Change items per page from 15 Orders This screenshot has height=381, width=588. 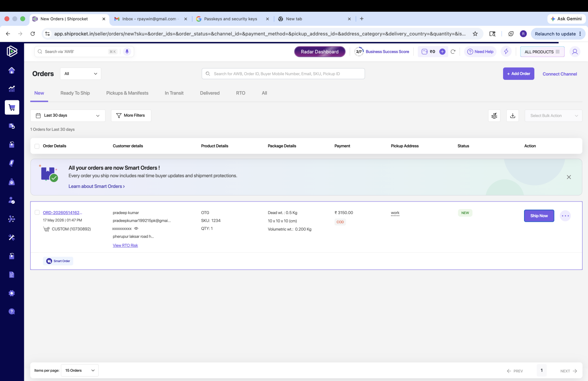(x=80, y=370)
